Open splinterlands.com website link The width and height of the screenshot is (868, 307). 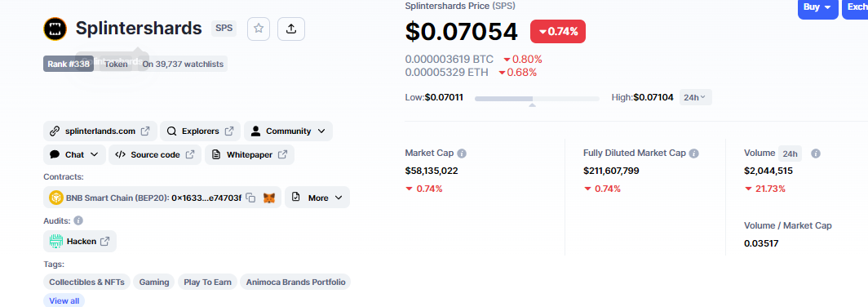[100, 131]
